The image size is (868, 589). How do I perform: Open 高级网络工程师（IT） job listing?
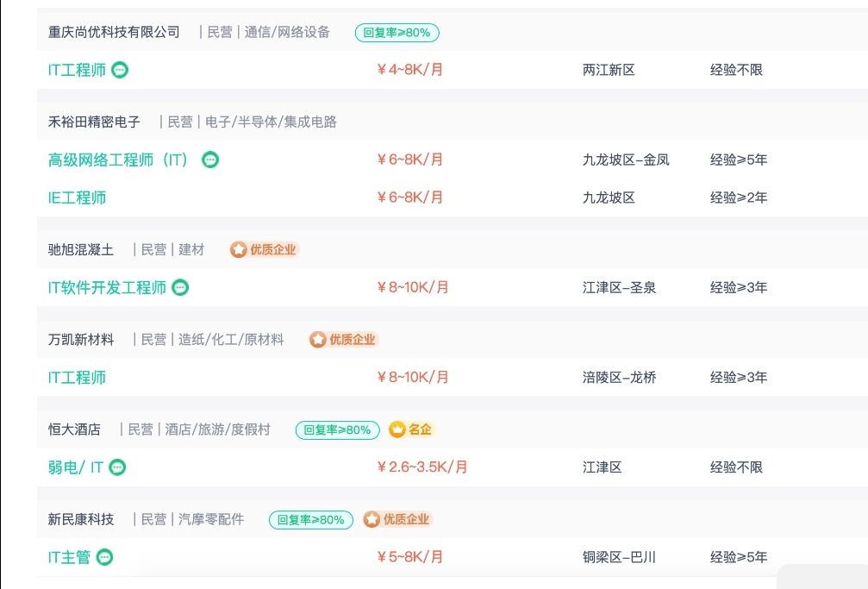point(119,160)
